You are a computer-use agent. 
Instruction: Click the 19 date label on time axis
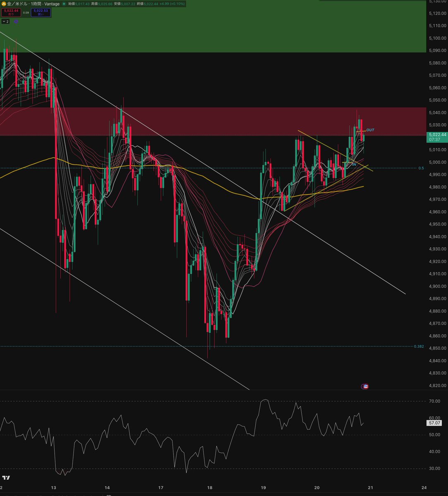click(263, 488)
